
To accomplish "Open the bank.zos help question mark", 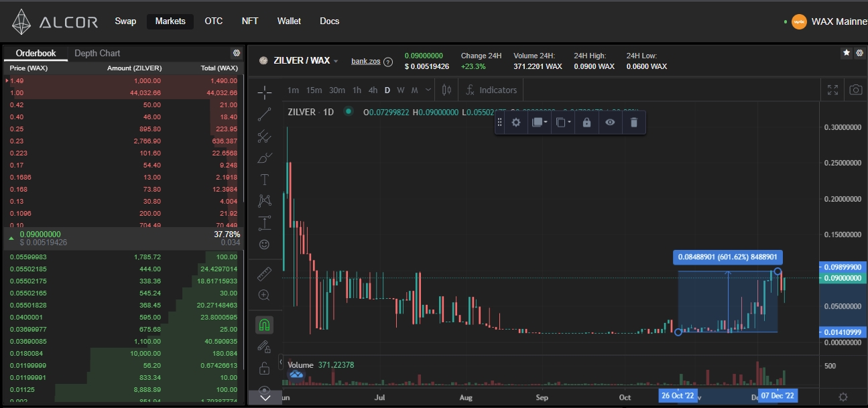I will click(388, 62).
